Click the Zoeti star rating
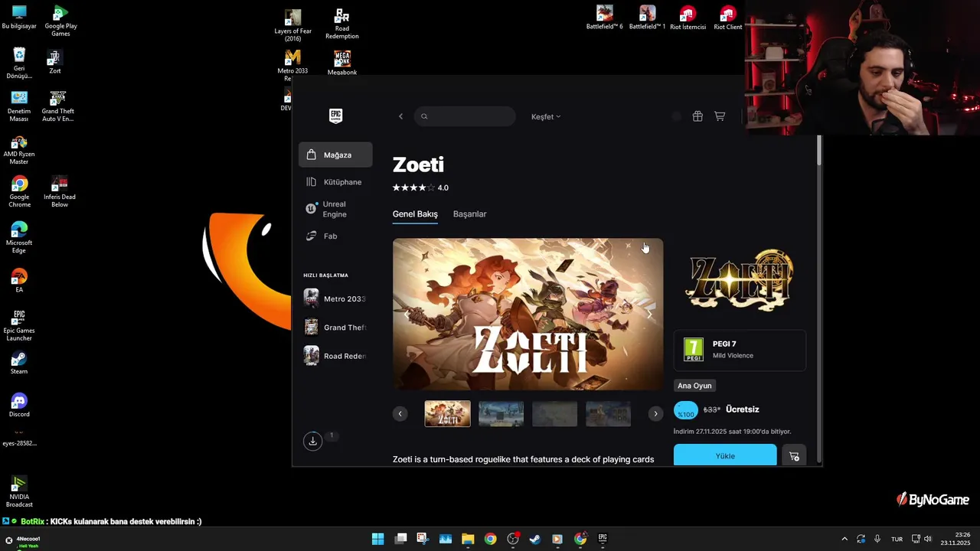 click(x=413, y=187)
